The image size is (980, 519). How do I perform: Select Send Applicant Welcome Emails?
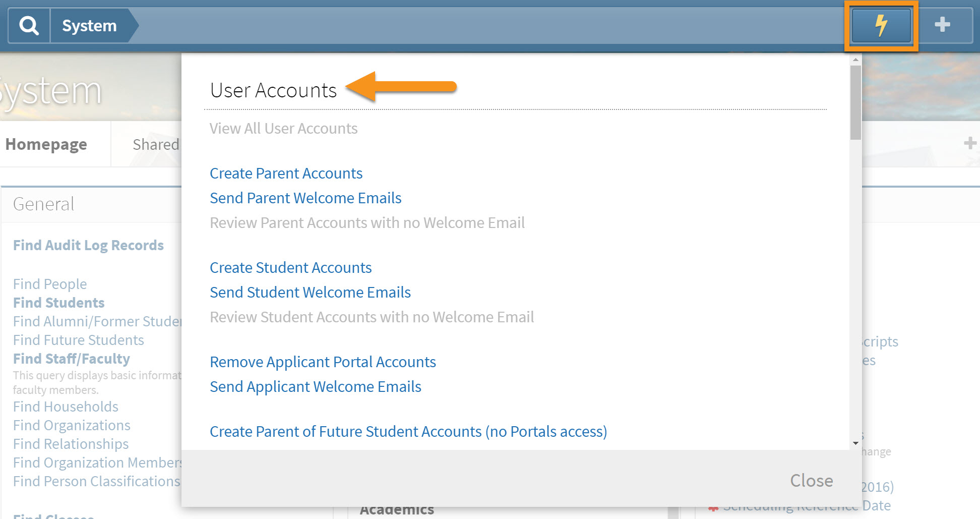[x=316, y=386]
